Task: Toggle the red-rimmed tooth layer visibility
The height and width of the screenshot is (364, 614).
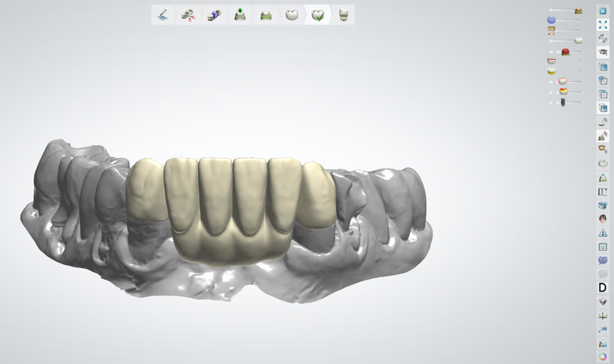Action: click(551, 61)
